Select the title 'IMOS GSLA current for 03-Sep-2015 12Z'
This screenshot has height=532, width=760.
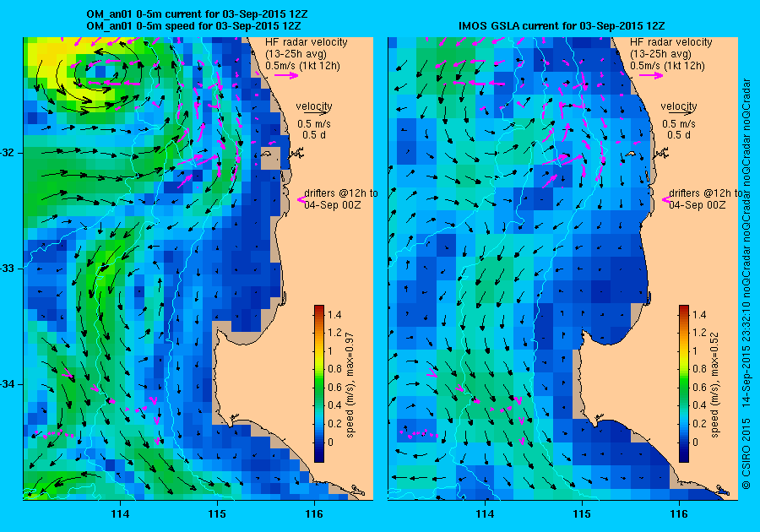(x=562, y=26)
